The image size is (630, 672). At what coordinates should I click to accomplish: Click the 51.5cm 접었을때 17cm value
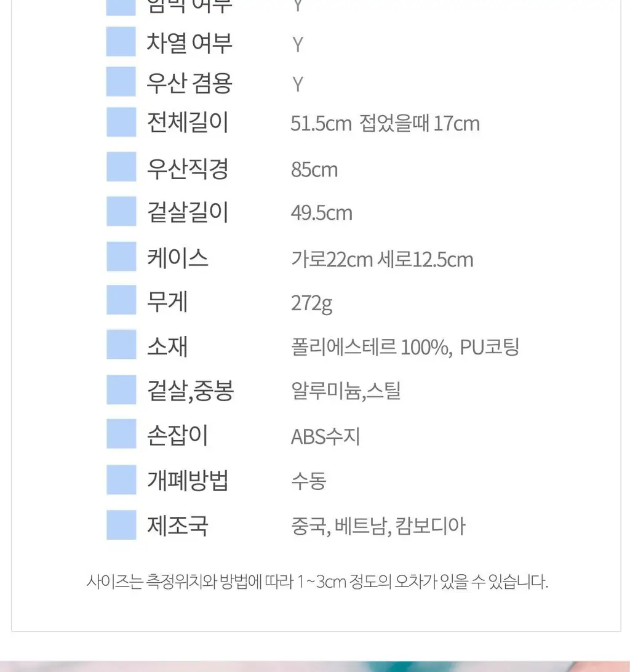pos(385,124)
